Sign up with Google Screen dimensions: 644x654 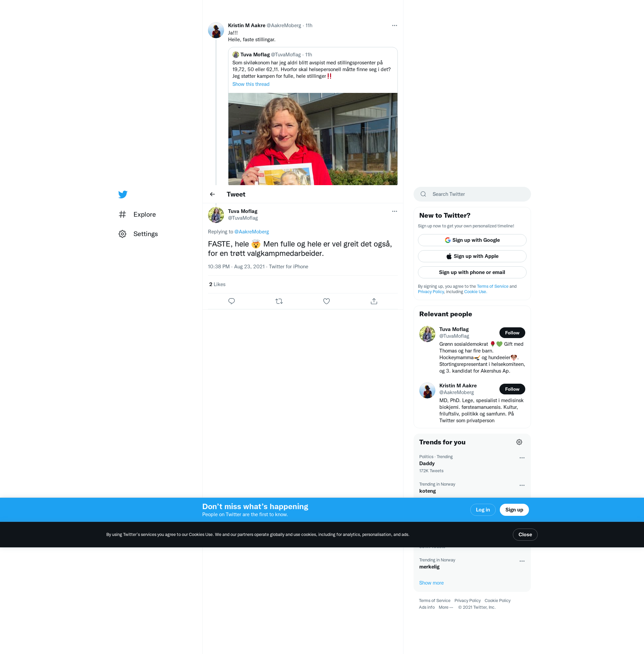pos(472,240)
